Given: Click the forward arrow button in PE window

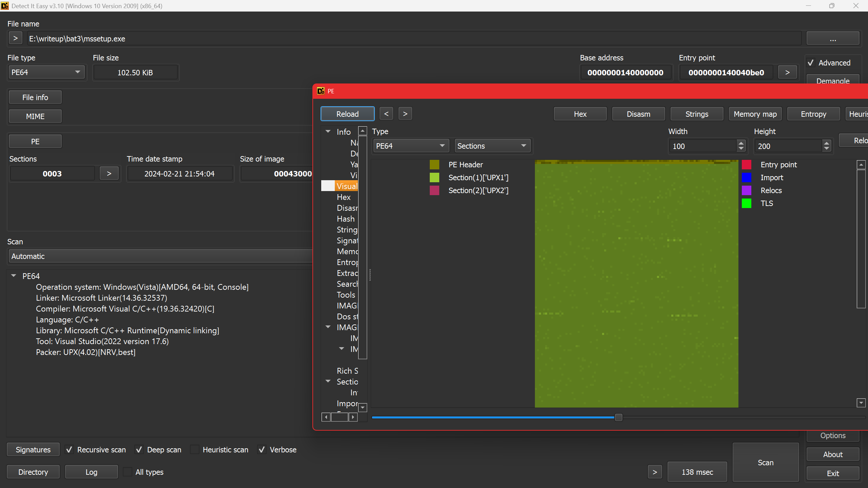Looking at the screenshot, I should point(405,114).
